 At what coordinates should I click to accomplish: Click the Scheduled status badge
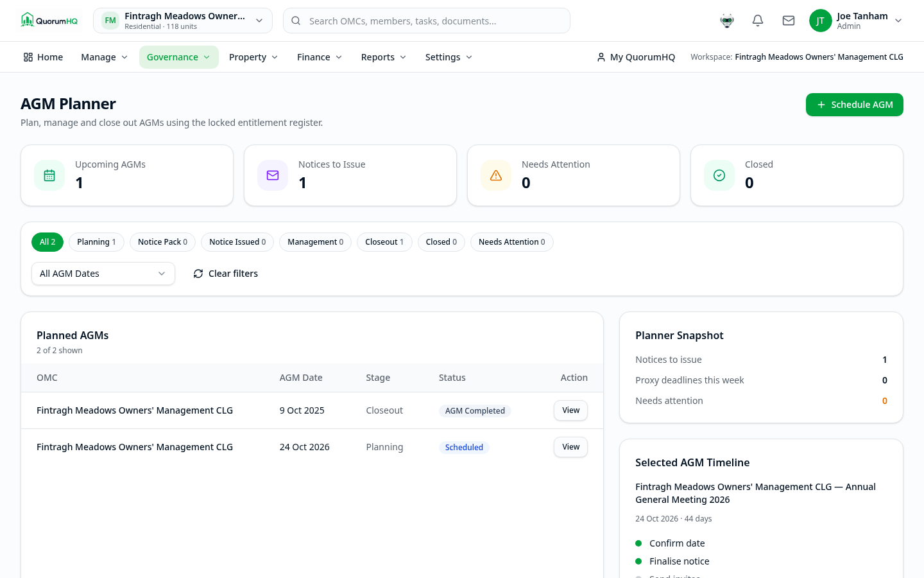[464, 448]
